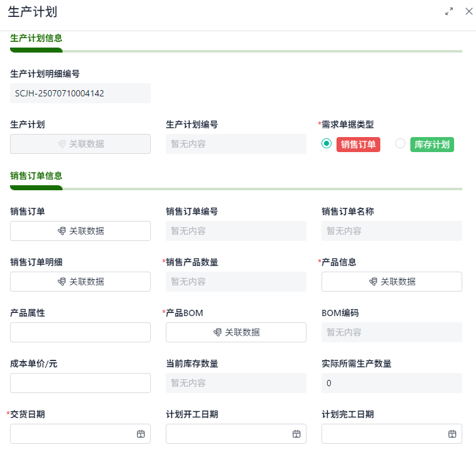This screenshot has height=455, width=476.
Task: Click into the 产品属性 input field
Action: (80, 332)
